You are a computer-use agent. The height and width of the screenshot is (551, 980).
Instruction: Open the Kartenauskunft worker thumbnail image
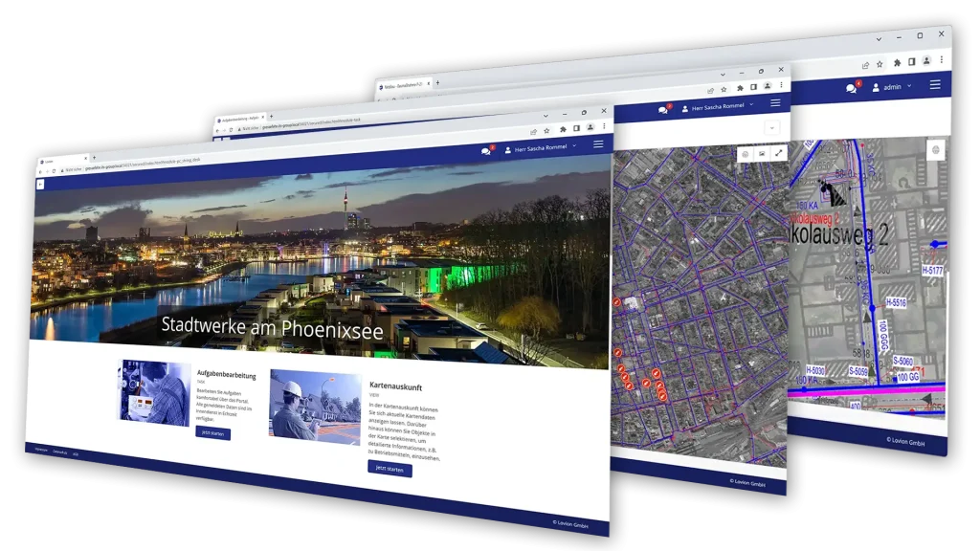[x=315, y=408]
